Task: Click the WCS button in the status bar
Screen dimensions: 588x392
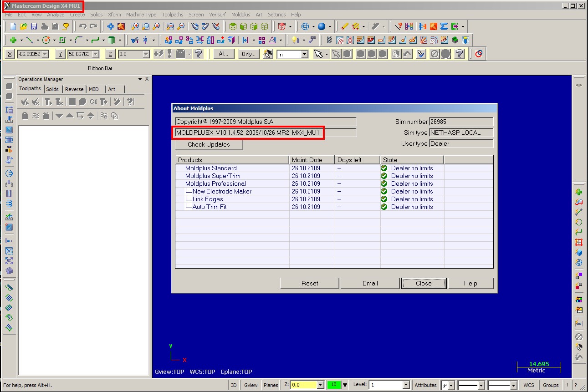Action: pos(529,385)
